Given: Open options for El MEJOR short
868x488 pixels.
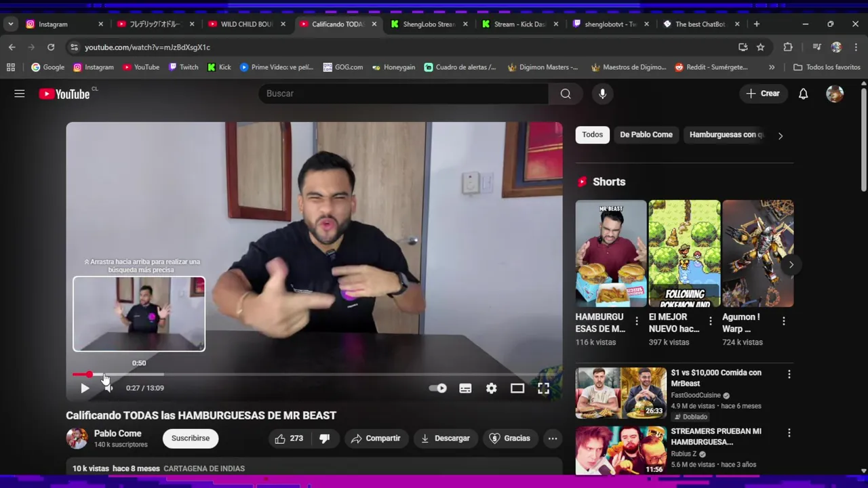Looking at the screenshot, I should pos(710,321).
